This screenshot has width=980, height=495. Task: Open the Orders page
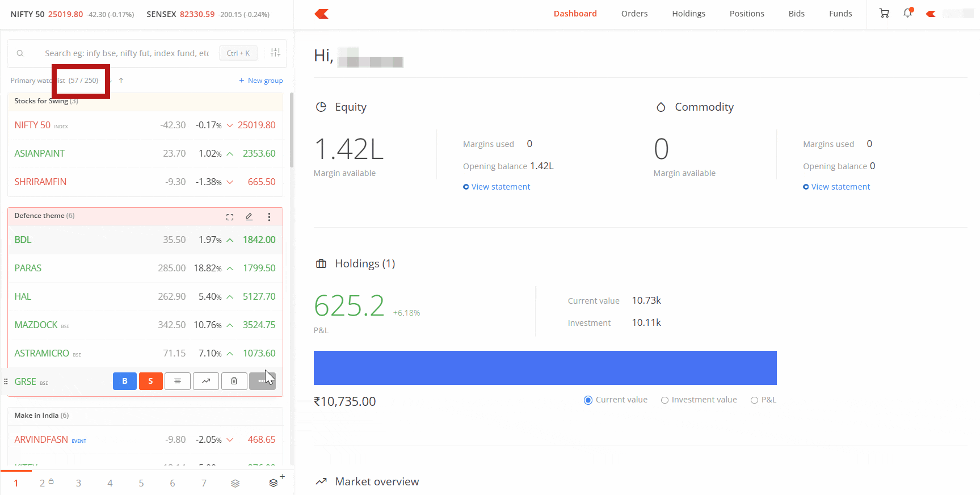634,14
